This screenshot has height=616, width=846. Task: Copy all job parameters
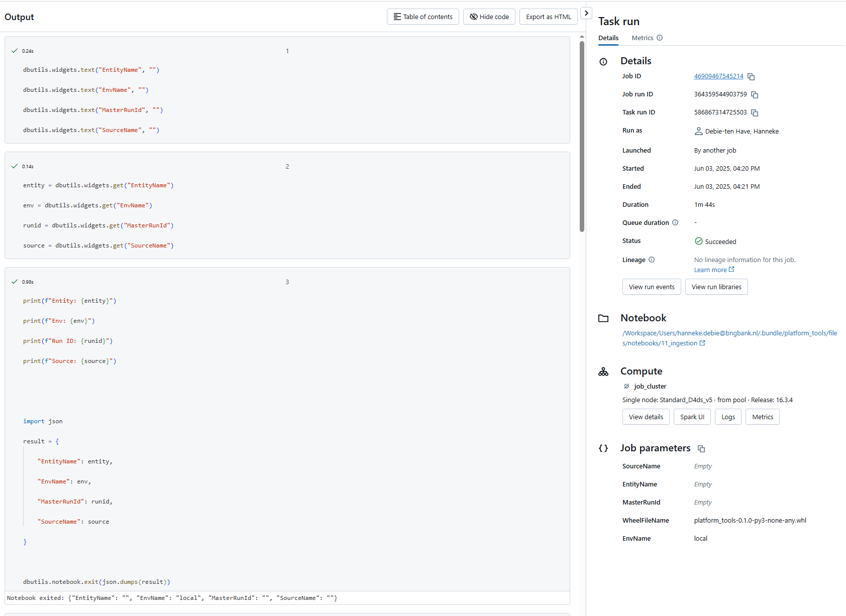pos(701,449)
